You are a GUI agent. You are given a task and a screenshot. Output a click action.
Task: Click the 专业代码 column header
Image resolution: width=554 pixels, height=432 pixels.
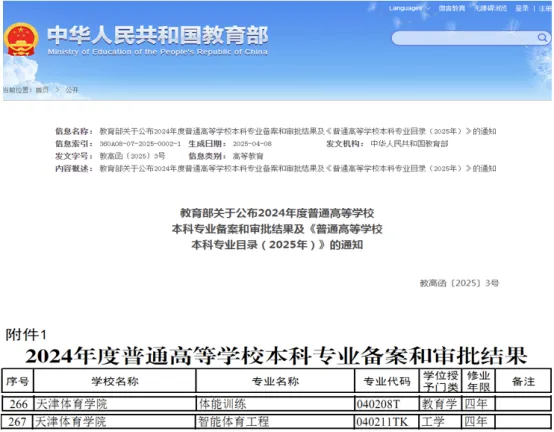(387, 381)
